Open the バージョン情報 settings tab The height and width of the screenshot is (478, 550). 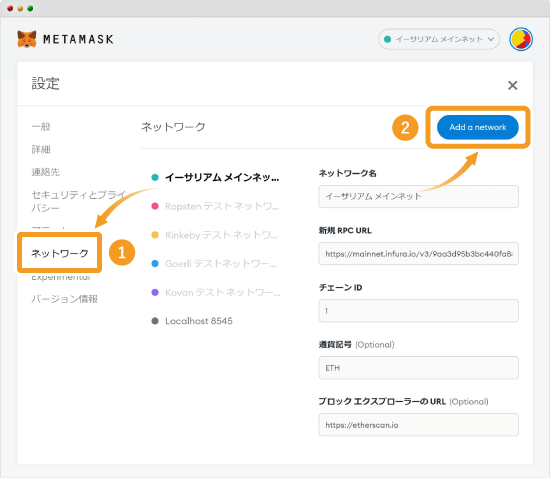click(x=65, y=299)
